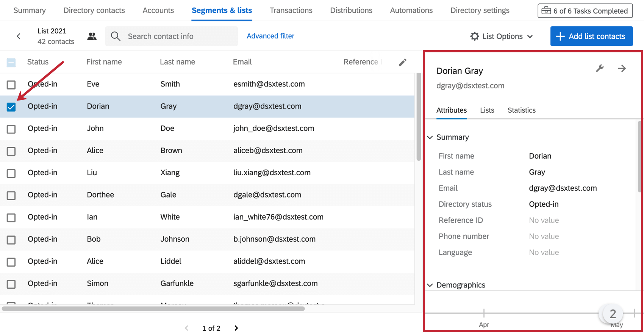The image size is (644, 333).
Task: Click the wrench icon for Dorian Gray
Action: click(x=600, y=69)
